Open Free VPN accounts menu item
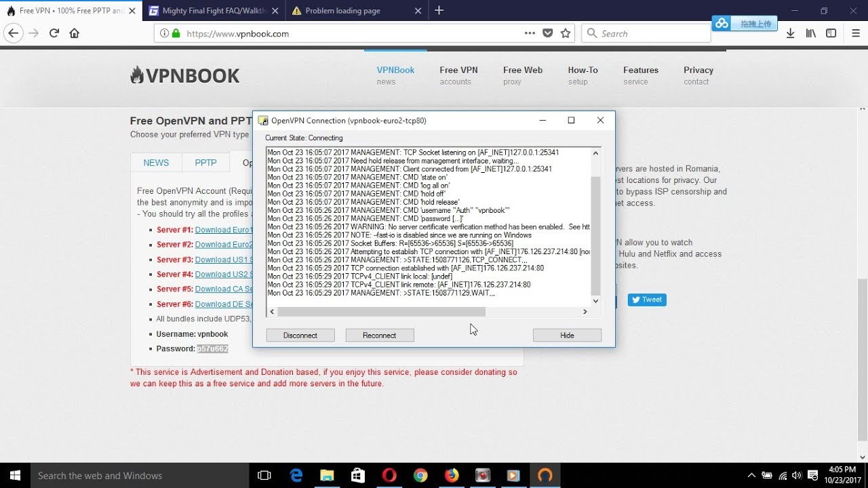 pyautogui.click(x=458, y=75)
